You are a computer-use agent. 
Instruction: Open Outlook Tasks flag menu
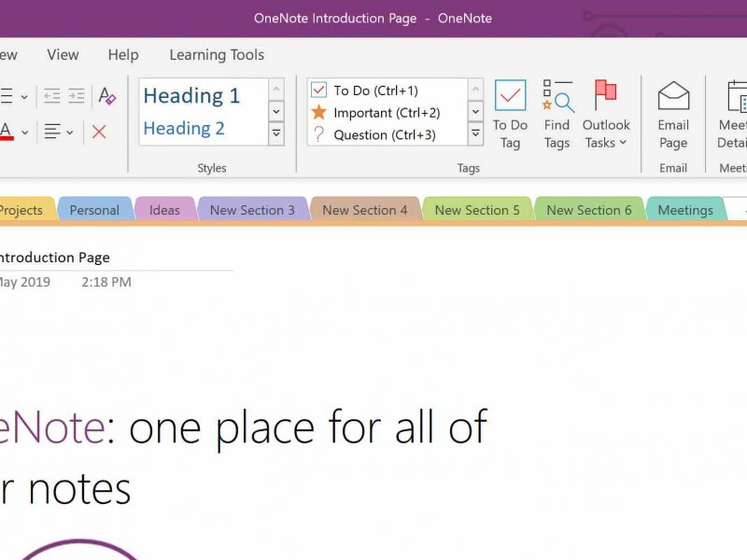tap(605, 114)
